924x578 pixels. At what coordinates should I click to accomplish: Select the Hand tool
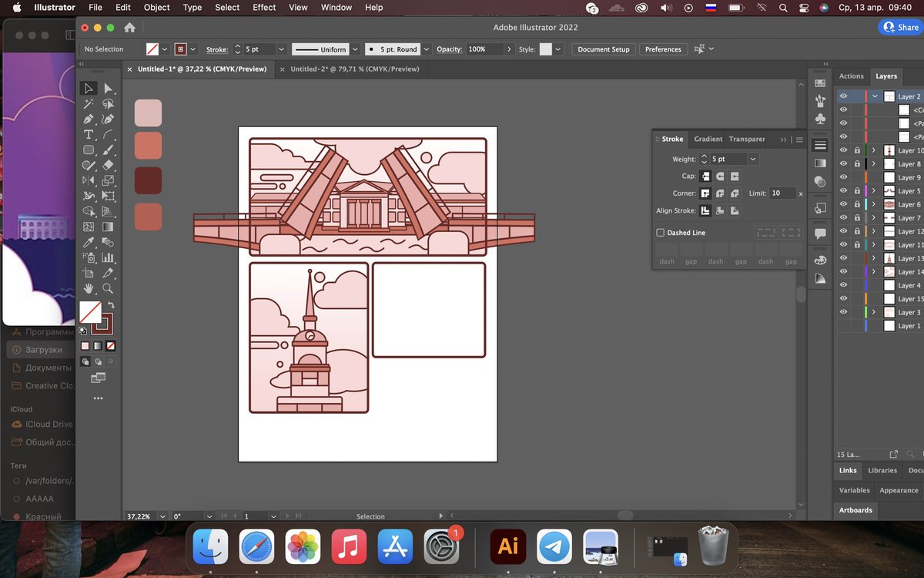[89, 288]
